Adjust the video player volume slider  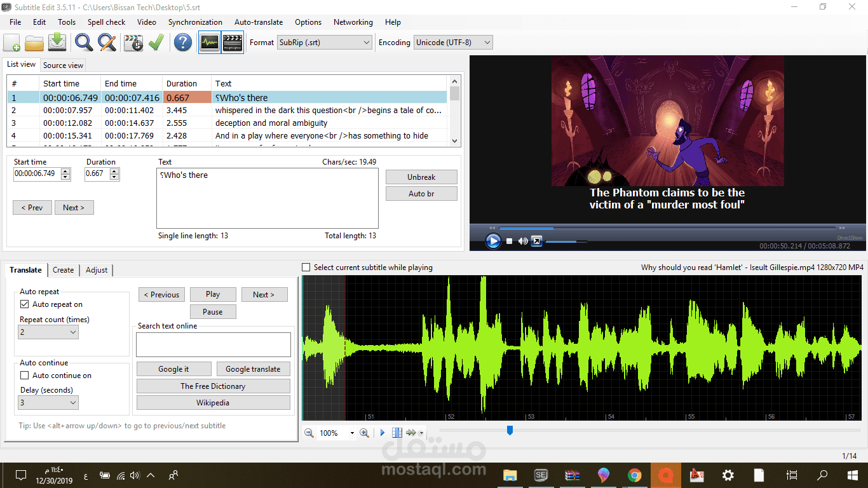pos(566,241)
